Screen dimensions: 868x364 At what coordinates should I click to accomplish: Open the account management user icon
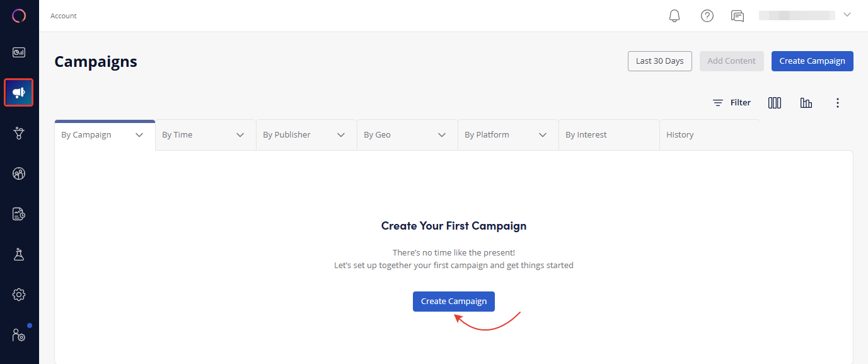click(19, 335)
